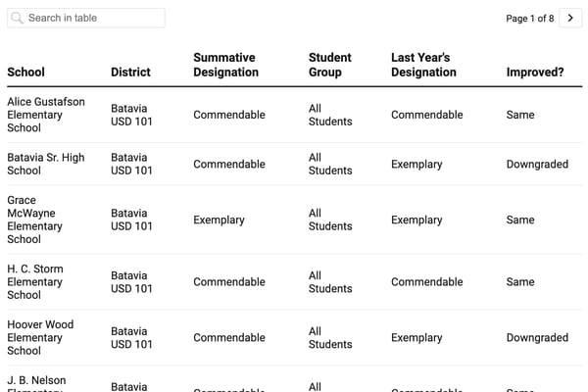The image size is (588, 392).
Task: Click Hoover Wood Elementary School cell
Action: pyautogui.click(x=40, y=337)
